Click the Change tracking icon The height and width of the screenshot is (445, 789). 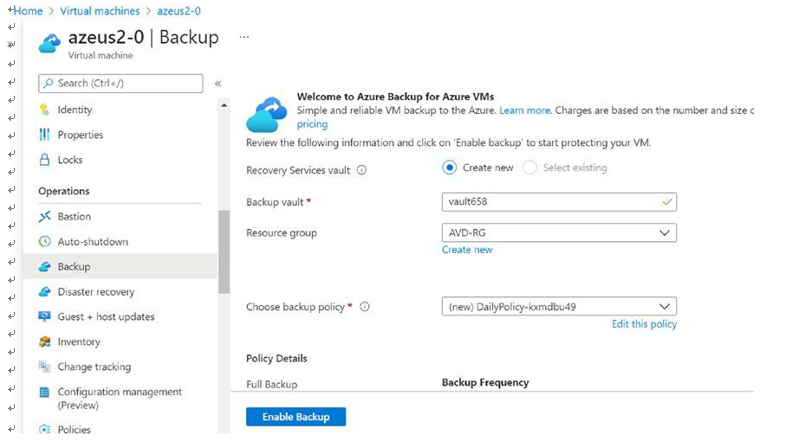pyautogui.click(x=44, y=366)
